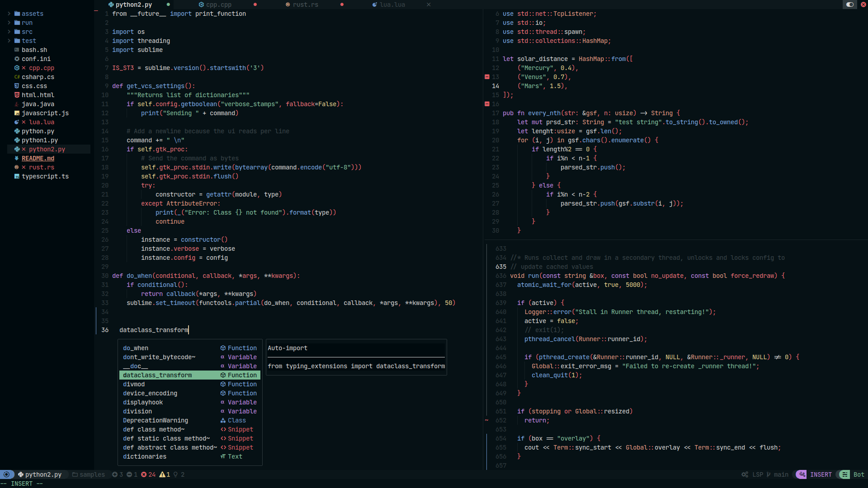Click the LSP gears icon in statusline
Screen dimensions: 868x488
745,474
